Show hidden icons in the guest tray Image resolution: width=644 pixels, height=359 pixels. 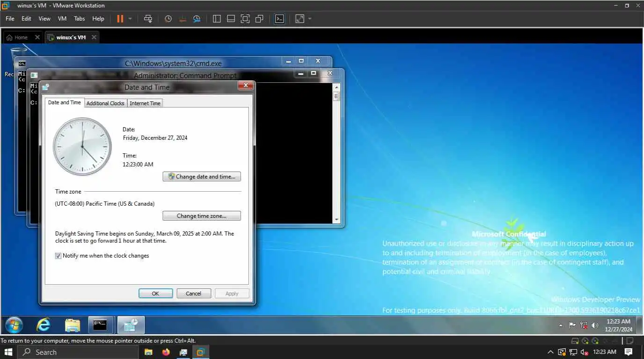point(561,325)
